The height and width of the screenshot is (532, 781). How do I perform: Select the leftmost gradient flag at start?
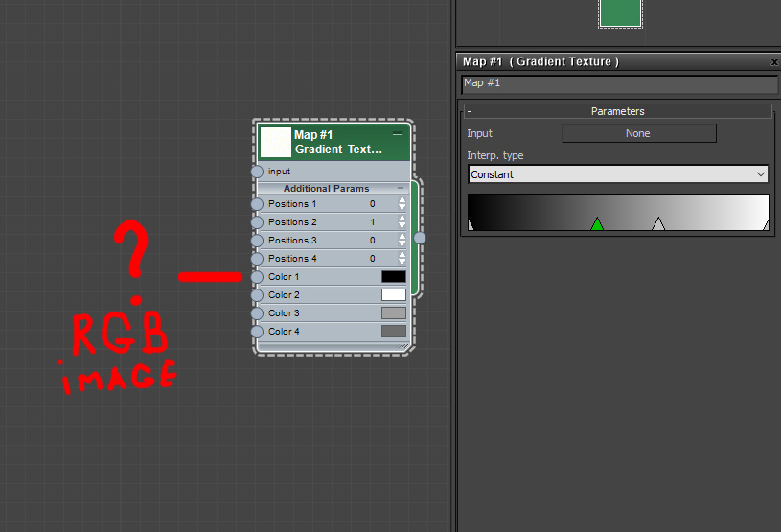471,225
